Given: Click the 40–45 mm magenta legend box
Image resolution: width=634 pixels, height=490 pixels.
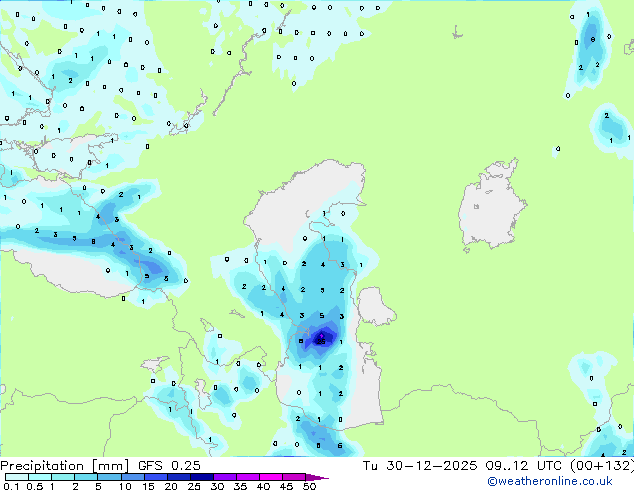Looking at the screenshot, I should (271, 477).
